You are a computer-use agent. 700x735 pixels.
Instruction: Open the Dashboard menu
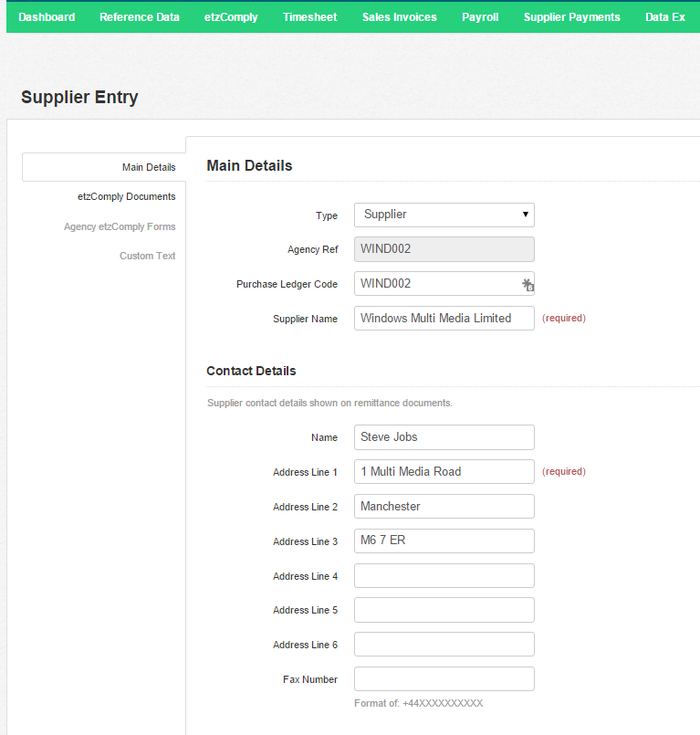(x=47, y=17)
